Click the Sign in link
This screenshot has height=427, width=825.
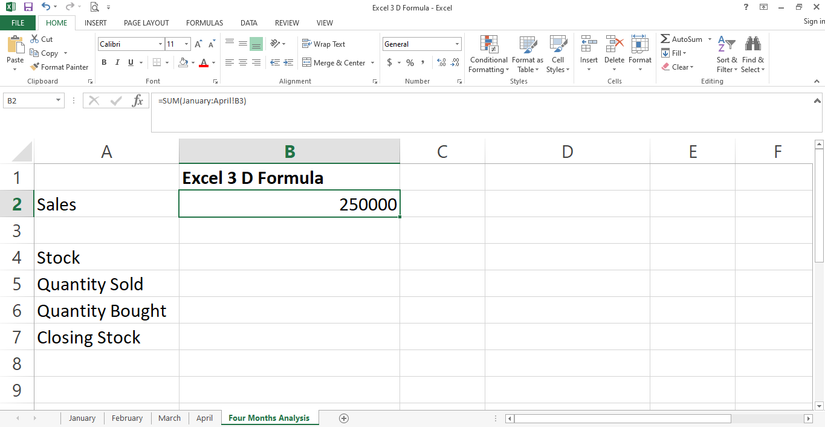813,22
